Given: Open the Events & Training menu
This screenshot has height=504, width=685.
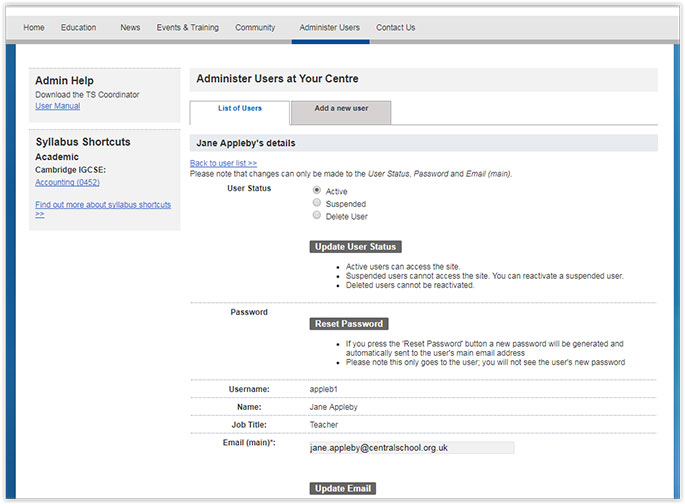Looking at the screenshot, I should tap(188, 28).
